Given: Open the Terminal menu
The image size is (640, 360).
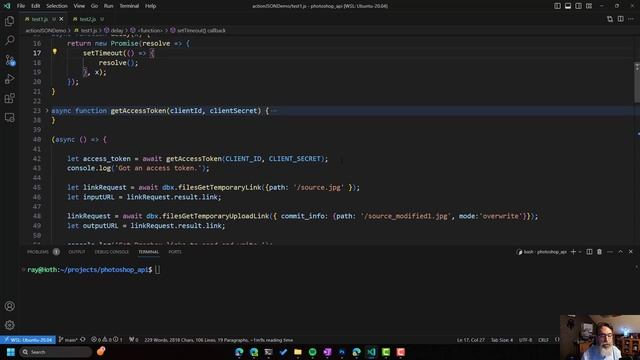Looking at the screenshot, I should pyautogui.click(x=129, y=6).
